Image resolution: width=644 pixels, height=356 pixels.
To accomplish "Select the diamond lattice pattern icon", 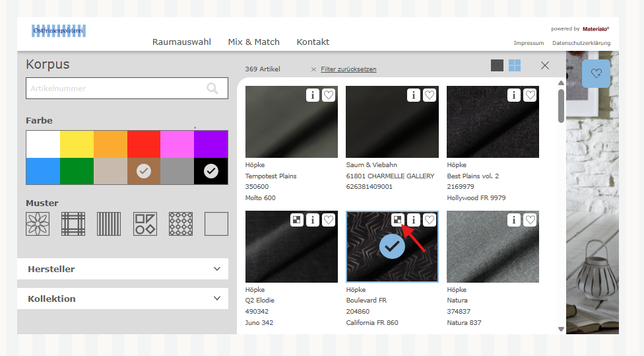I will tap(181, 224).
